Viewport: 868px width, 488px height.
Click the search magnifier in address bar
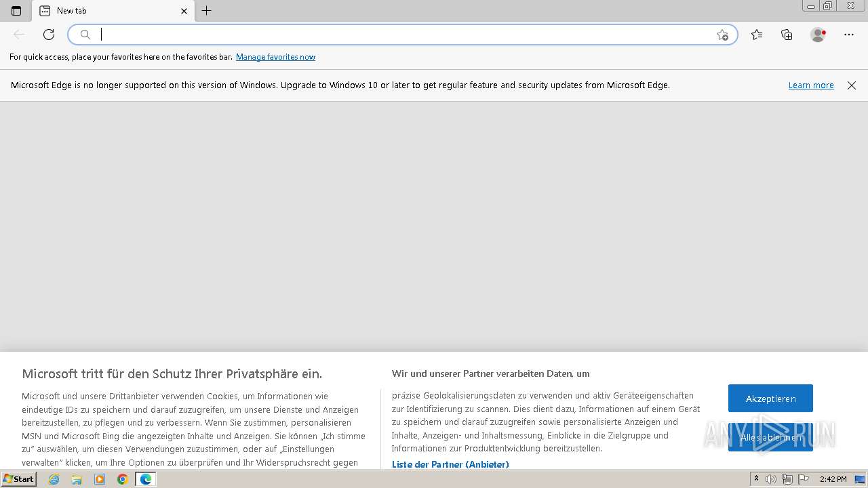tap(85, 35)
